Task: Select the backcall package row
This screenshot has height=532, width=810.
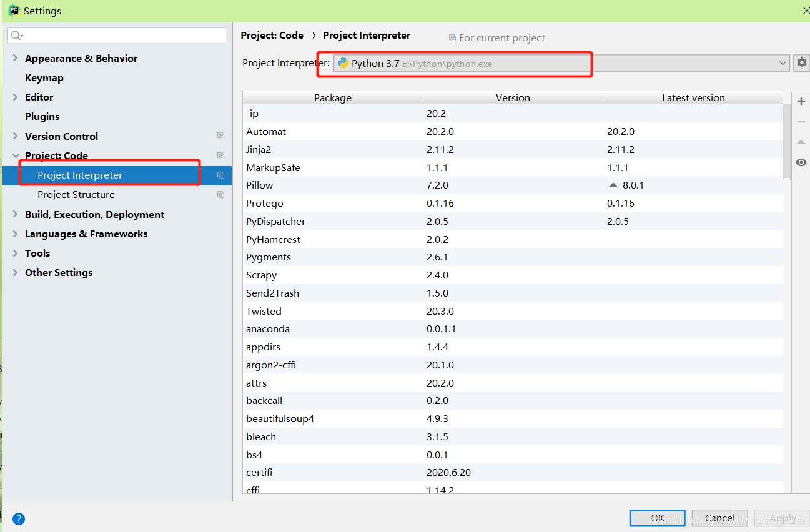Action: pos(513,401)
